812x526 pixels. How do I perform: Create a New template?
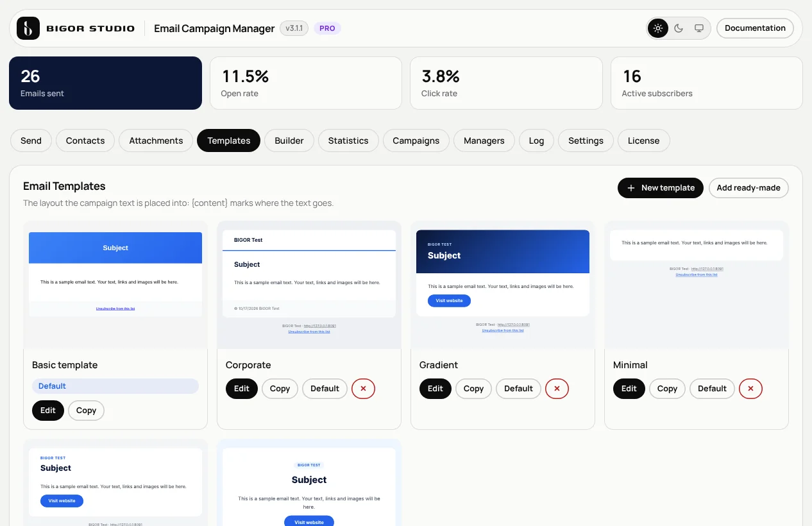click(661, 188)
